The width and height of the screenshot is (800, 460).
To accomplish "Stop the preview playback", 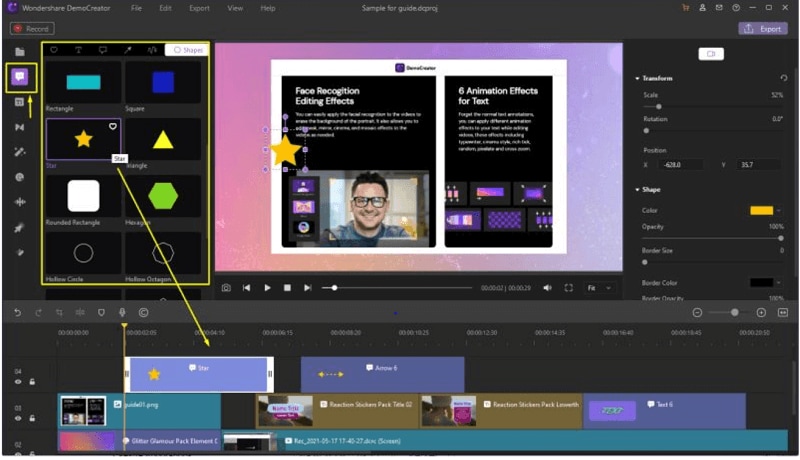I will pyautogui.click(x=287, y=288).
